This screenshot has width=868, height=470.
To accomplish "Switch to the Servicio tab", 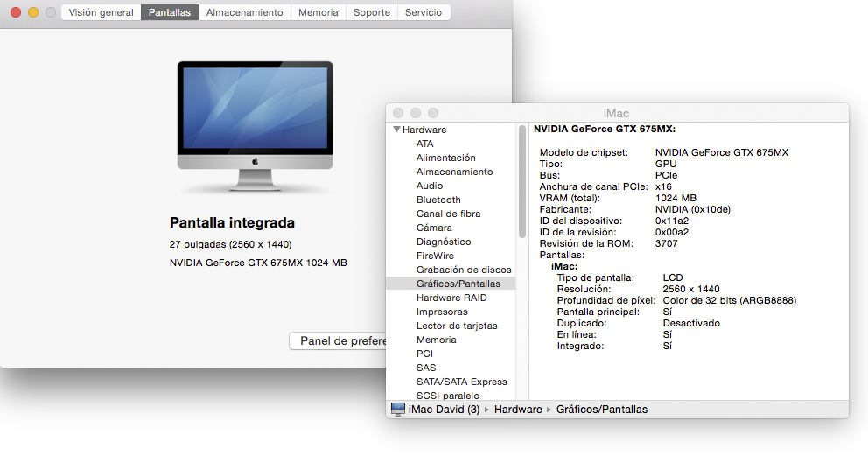I will pyautogui.click(x=423, y=12).
